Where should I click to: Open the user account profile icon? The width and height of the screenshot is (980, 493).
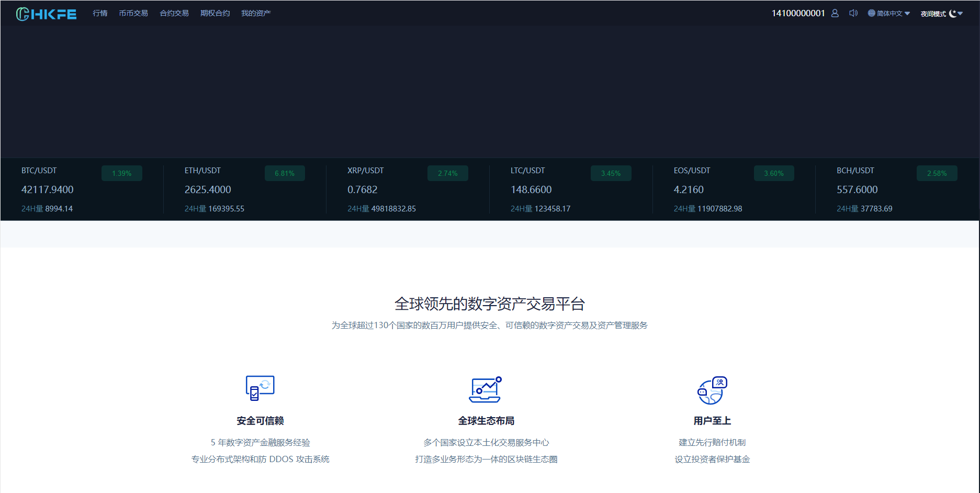tap(835, 13)
